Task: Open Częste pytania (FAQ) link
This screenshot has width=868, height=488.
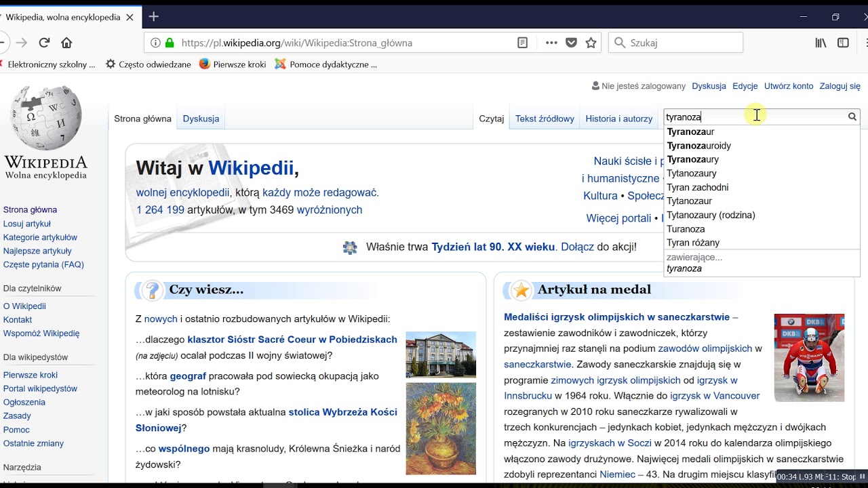Action: [43, 264]
